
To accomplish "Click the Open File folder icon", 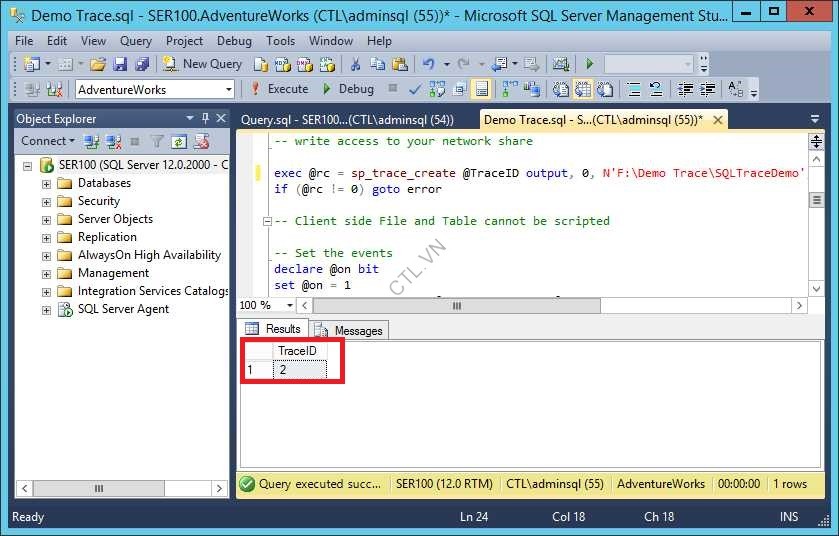I will click(x=98, y=64).
